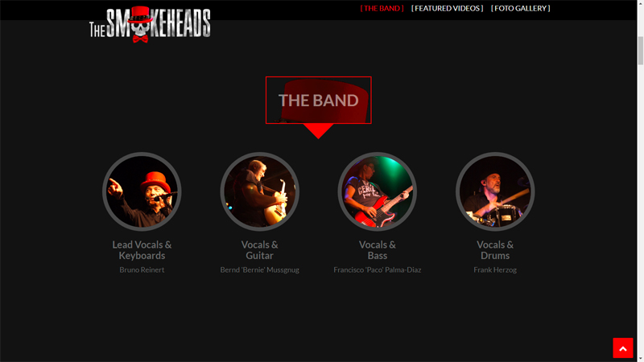Open THE BAND navigation link

[382, 8]
